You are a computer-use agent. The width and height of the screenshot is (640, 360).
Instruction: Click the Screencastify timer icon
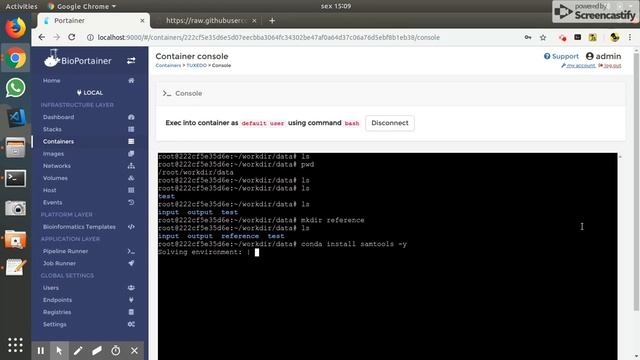click(x=116, y=351)
